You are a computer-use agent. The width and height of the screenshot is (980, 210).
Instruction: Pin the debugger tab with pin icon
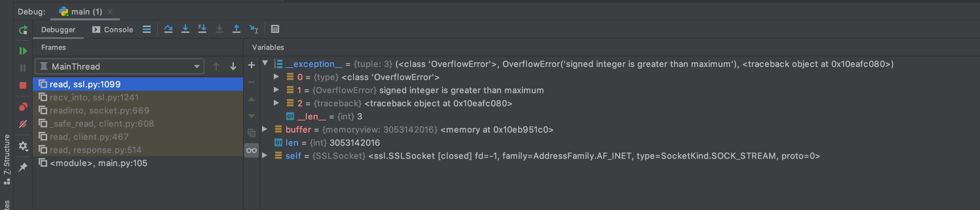click(x=23, y=167)
